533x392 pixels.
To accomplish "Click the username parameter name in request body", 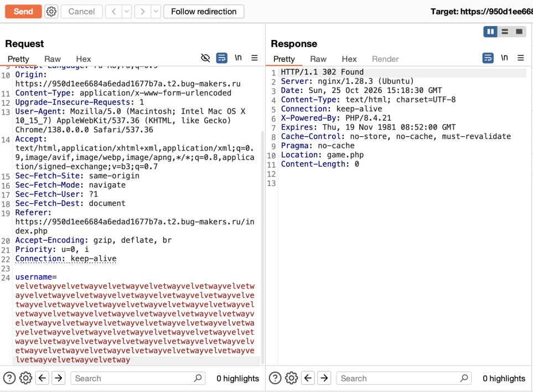I will click(x=34, y=277).
